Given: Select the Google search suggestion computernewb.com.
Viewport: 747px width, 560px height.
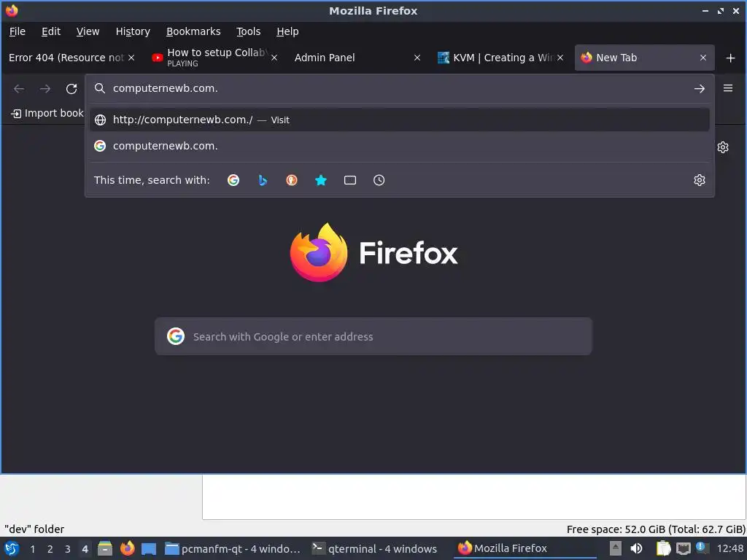Looking at the screenshot, I should tap(399, 146).
